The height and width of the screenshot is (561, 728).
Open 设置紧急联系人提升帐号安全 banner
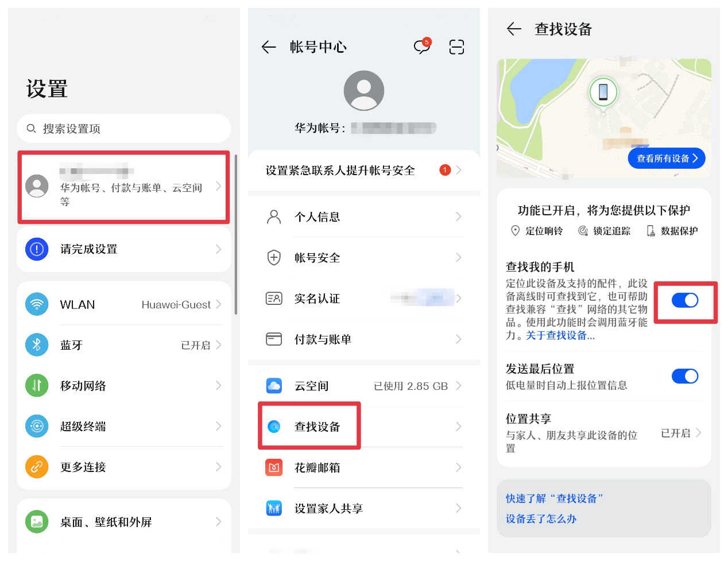[x=364, y=171]
